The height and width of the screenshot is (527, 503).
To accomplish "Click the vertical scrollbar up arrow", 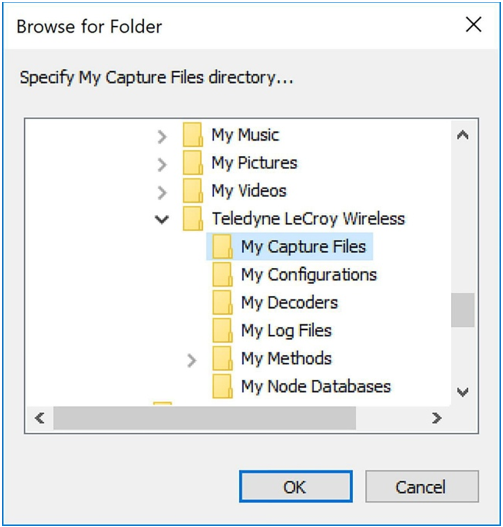I will tap(463, 135).
